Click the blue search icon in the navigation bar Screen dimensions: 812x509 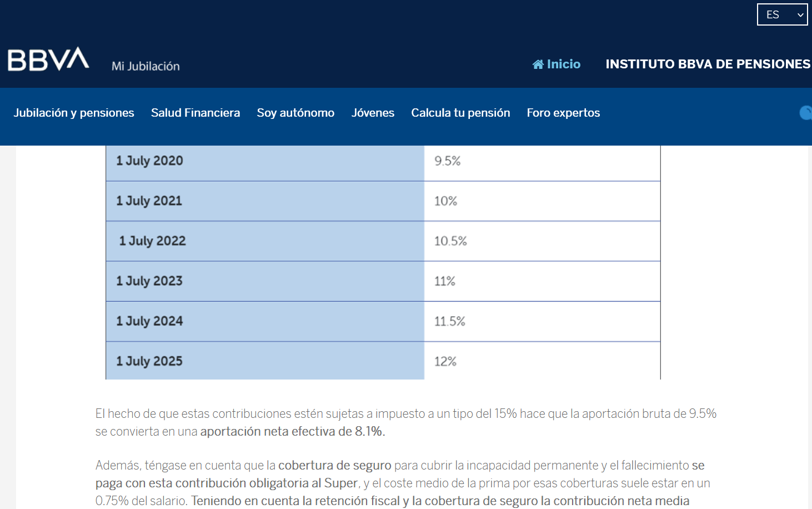pyautogui.click(x=806, y=113)
